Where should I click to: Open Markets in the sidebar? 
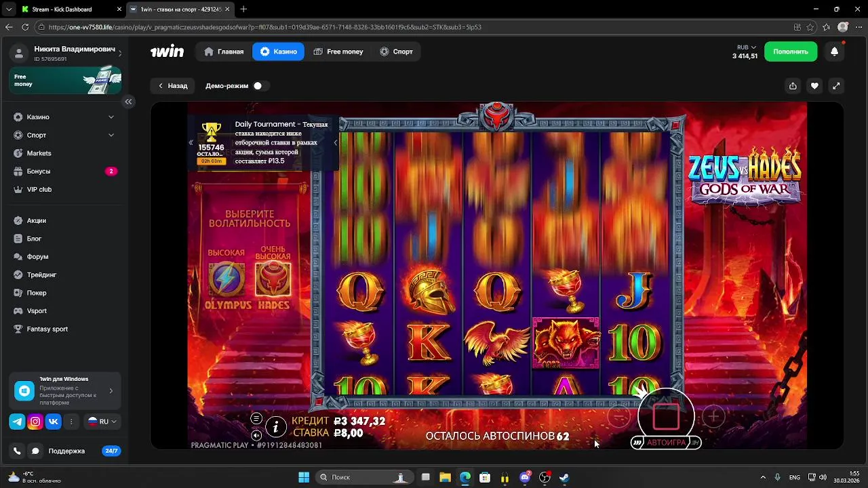(x=64, y=153)
